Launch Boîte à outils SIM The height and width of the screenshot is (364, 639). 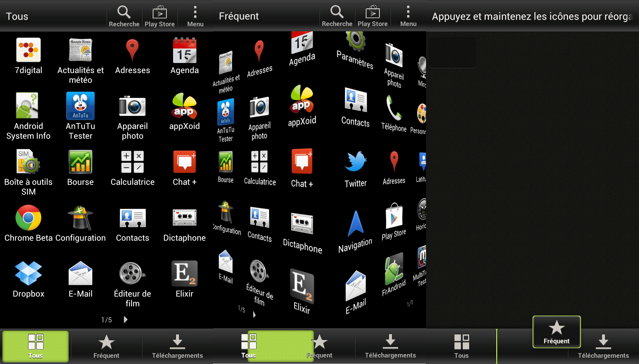[x=28, y=172]
